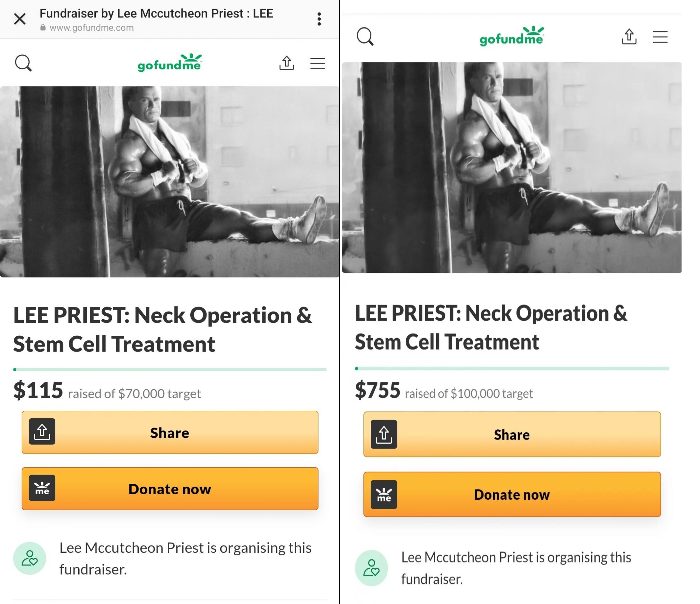This screenshot has height=604, width=700.
Task: Click the organiser avatar icon on right page
Action: coord(371,567)
